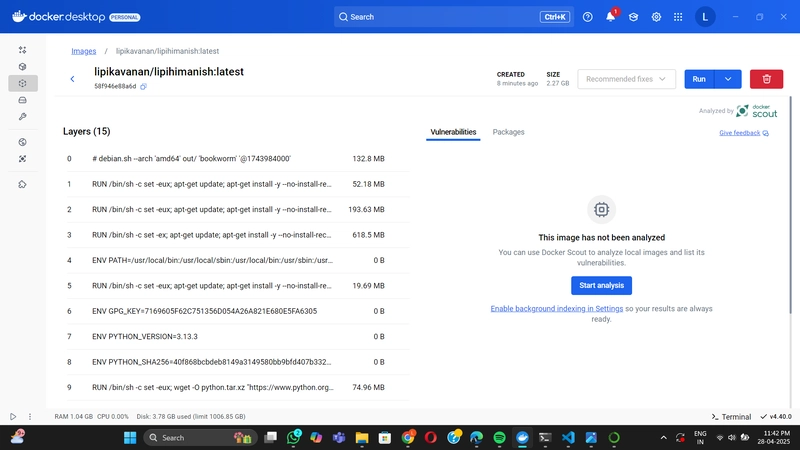The height and width of the screenshot is (450, 800).
Task: Delete the image with red trash button
Action: click(766, 79)
